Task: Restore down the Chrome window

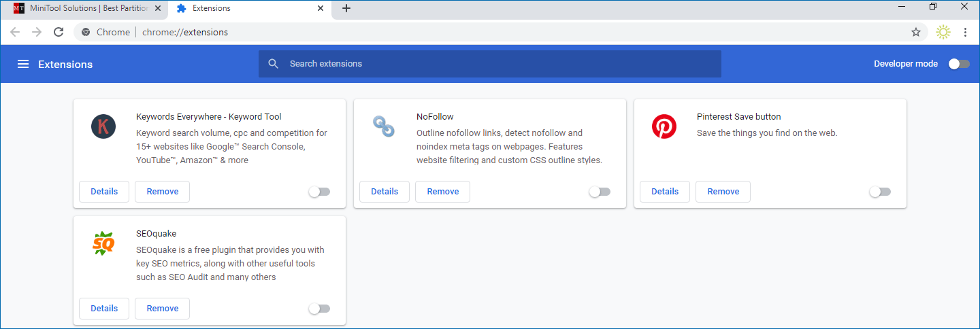Action: pyautogui.click(x=933, y=6)
